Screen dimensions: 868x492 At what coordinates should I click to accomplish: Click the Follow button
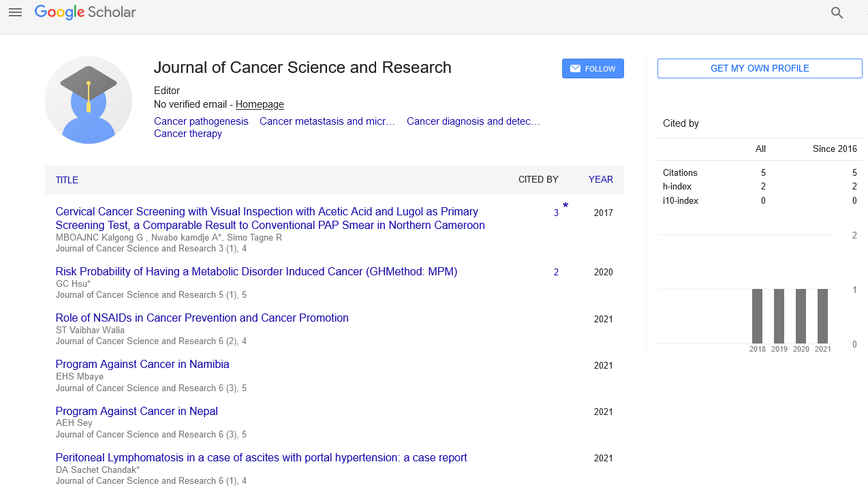coord(593,69)
